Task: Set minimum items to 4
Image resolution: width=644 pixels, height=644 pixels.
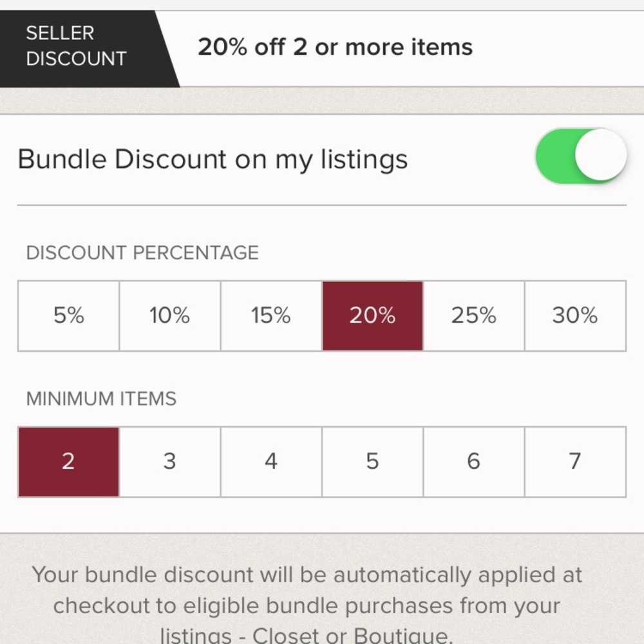Action: 270,461
